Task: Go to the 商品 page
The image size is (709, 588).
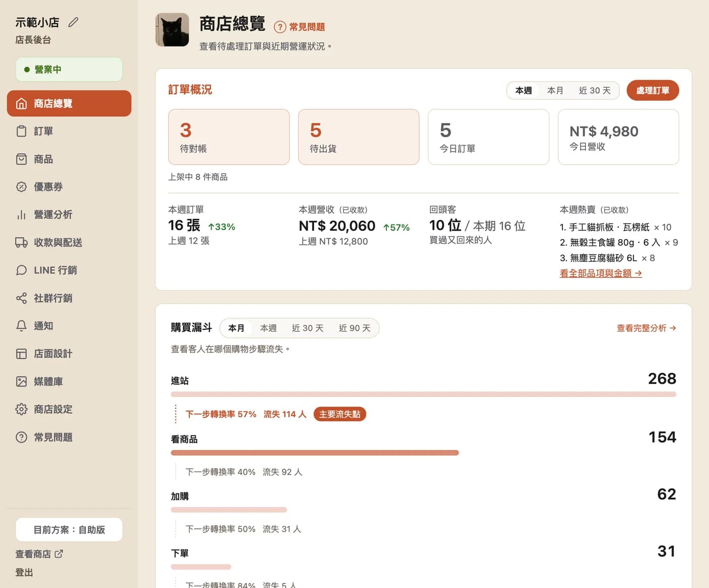Action: 69,159
